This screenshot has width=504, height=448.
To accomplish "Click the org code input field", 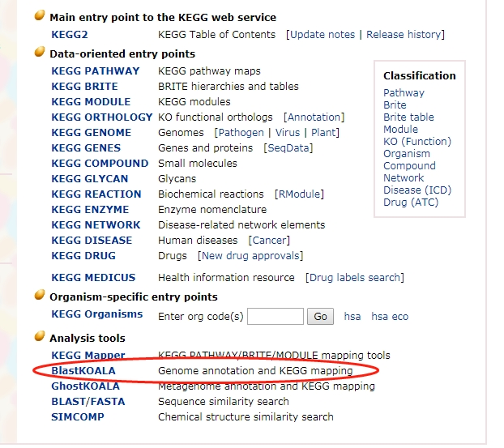I will 275,316.
